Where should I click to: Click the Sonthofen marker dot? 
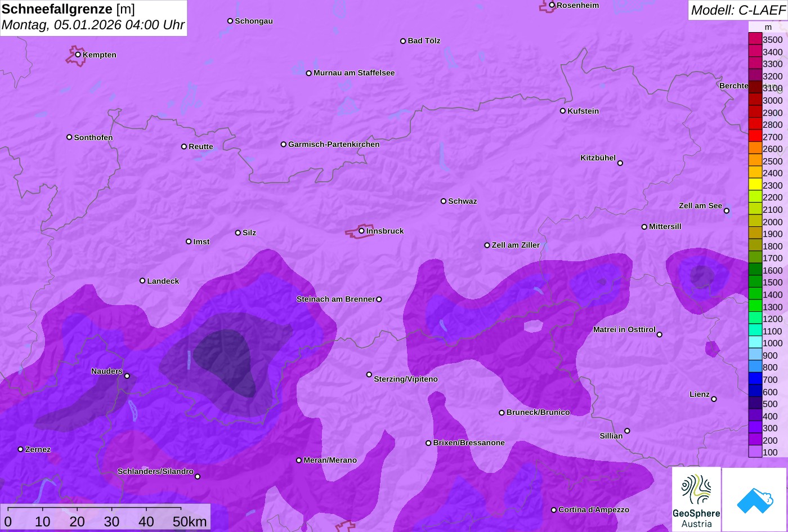click(x=69, y=137)
